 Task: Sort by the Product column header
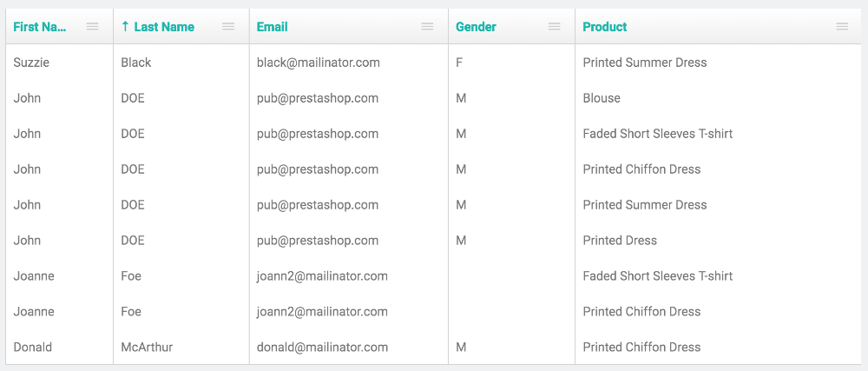coord(605,27)
